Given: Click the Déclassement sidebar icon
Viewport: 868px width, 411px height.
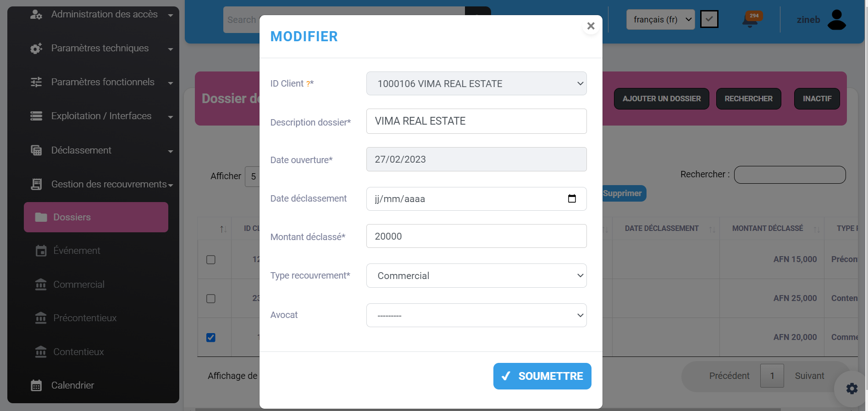Looking at the screenshot, I should point(36,150).
